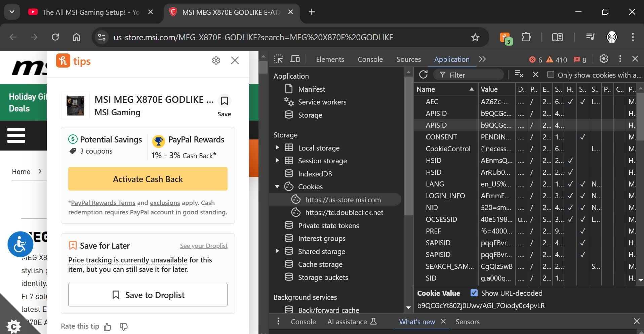644x334 pixels.
Task: Rate this tip thumbs up
Action: [x=108, y=327]
